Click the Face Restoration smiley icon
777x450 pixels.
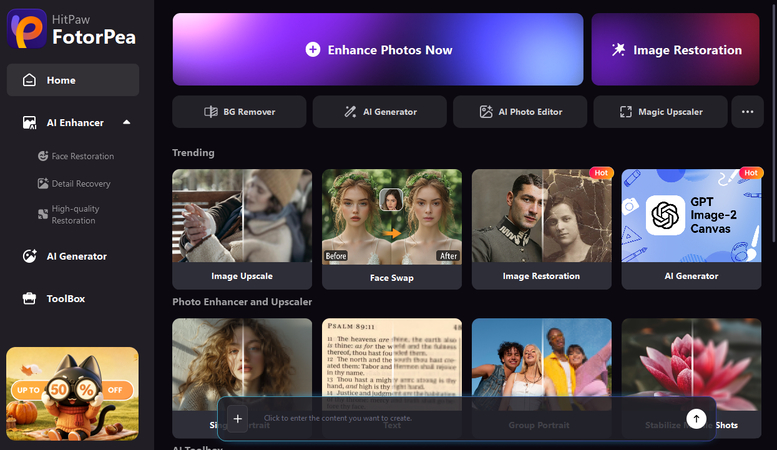tap(43, 156)
